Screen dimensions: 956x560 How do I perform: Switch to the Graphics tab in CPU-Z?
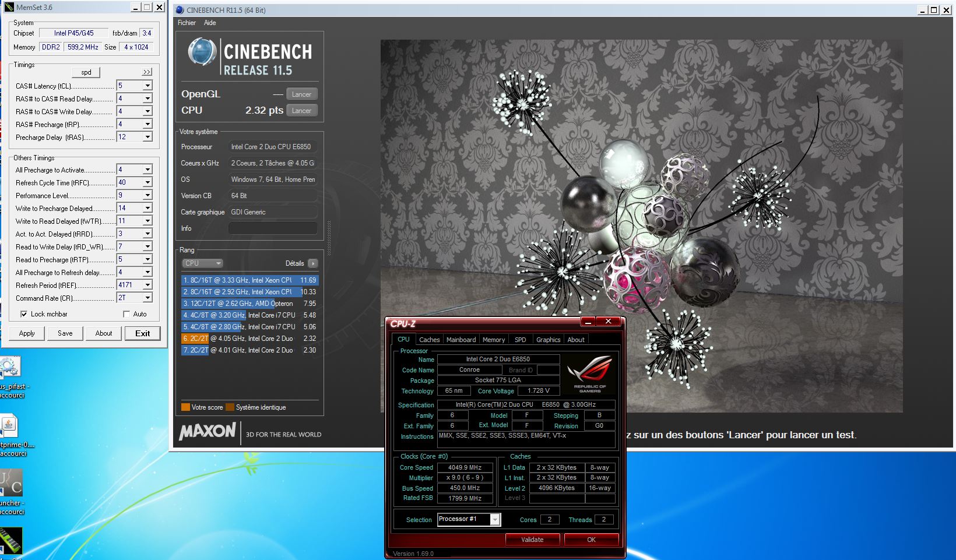coord(549,339)
